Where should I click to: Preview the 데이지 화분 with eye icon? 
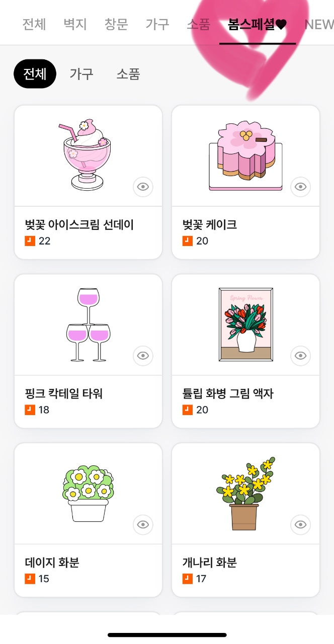143,525
